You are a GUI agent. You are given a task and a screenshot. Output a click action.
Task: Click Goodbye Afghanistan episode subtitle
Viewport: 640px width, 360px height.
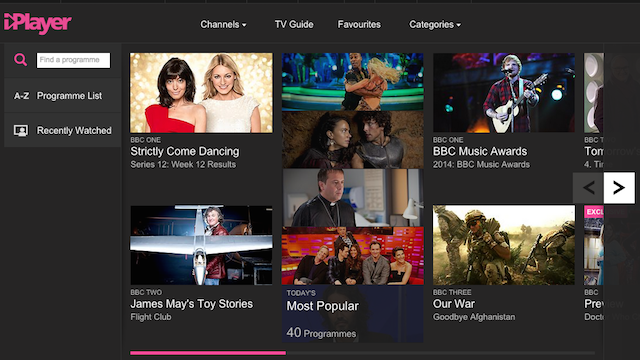click(x=474, y=317)
